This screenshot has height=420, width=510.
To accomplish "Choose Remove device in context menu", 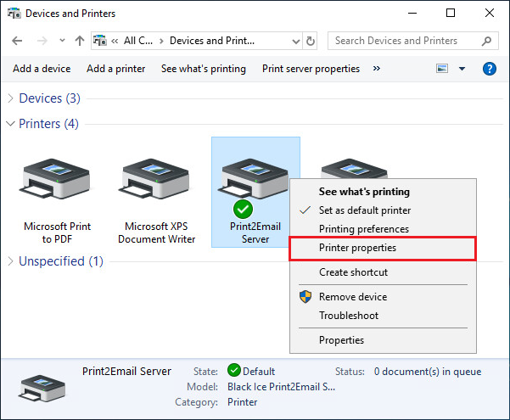I will pos(353,297).
